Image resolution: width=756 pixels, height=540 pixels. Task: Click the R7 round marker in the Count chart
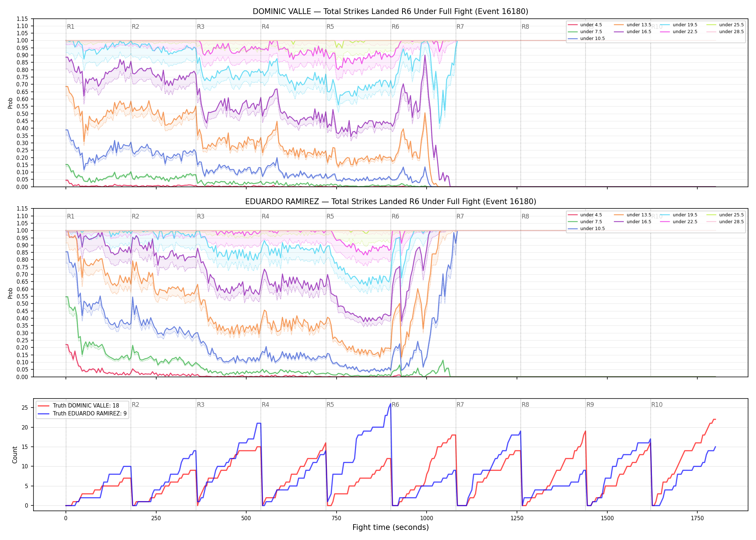(460, 405)
